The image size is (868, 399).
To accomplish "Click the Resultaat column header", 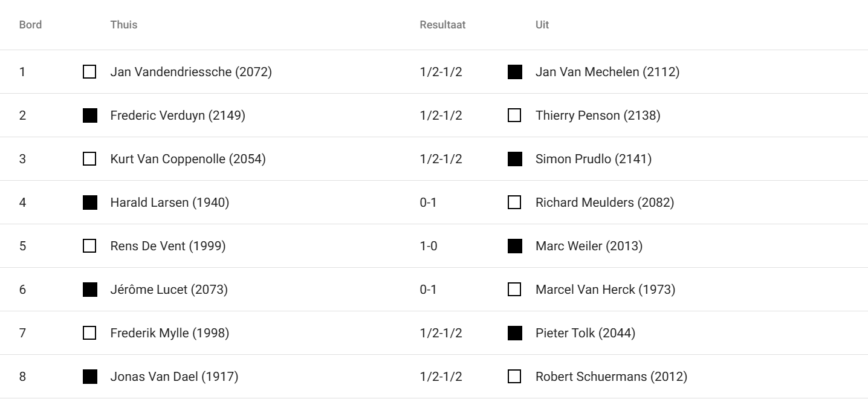I will click(442, 25).
